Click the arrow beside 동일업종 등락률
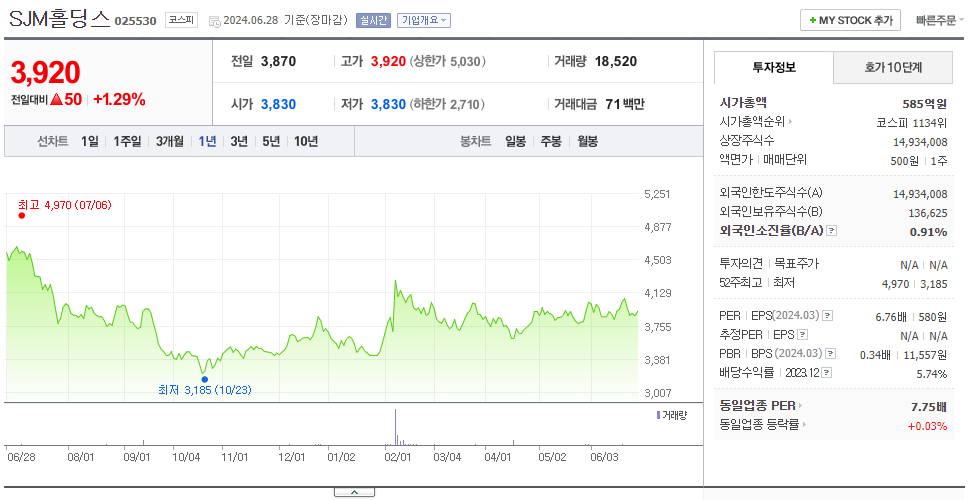Viewport: 968px width, 500px height. 805,425
